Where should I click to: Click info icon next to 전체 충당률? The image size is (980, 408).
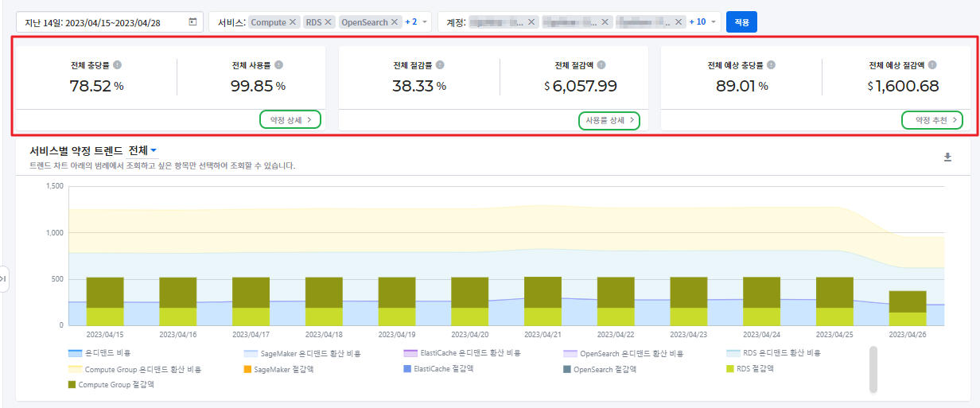point(117,65)
